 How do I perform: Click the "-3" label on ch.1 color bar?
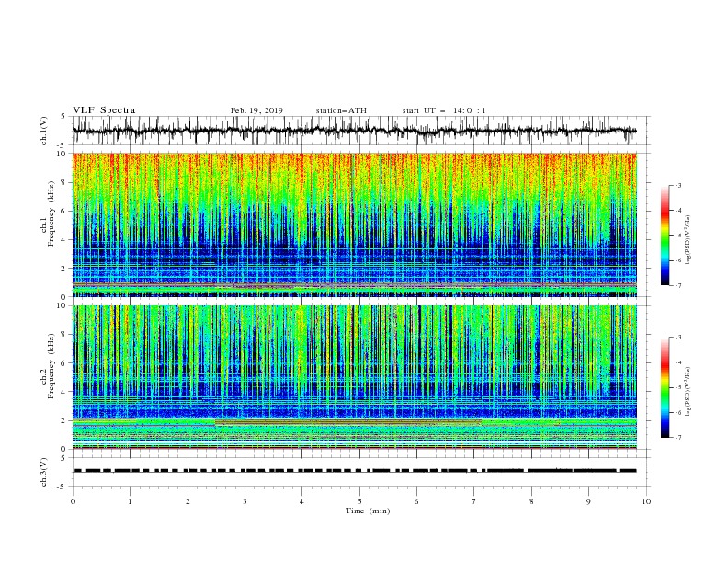point(677,185)
